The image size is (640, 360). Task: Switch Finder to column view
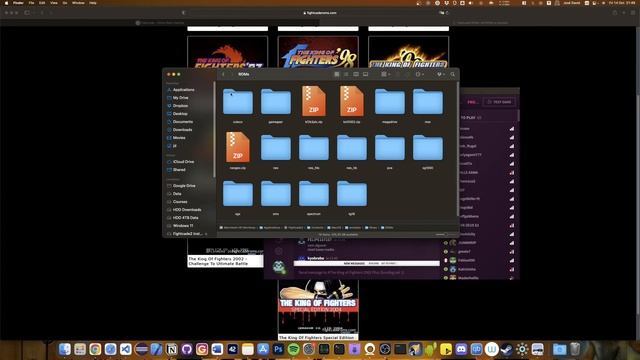point(356,74)
